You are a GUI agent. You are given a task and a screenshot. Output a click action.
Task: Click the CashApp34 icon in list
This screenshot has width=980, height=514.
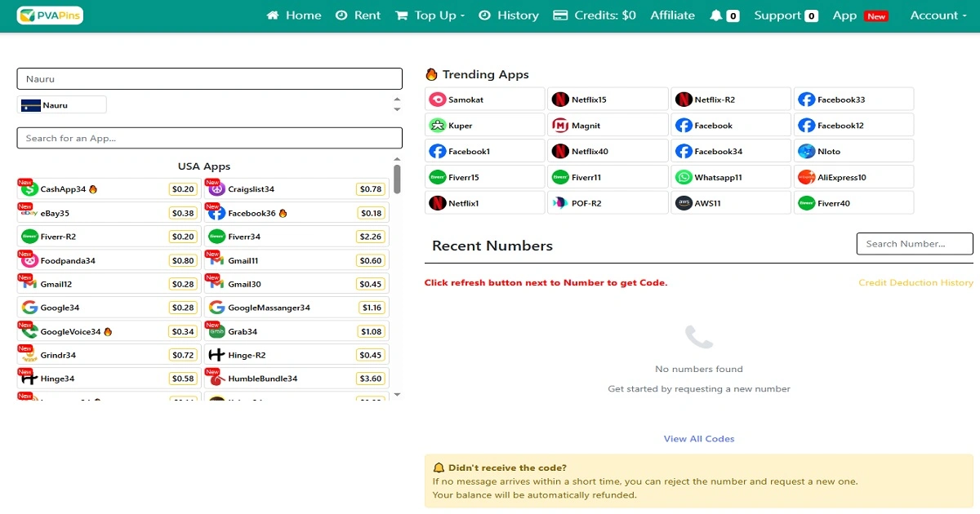click(x=30, y=189)
